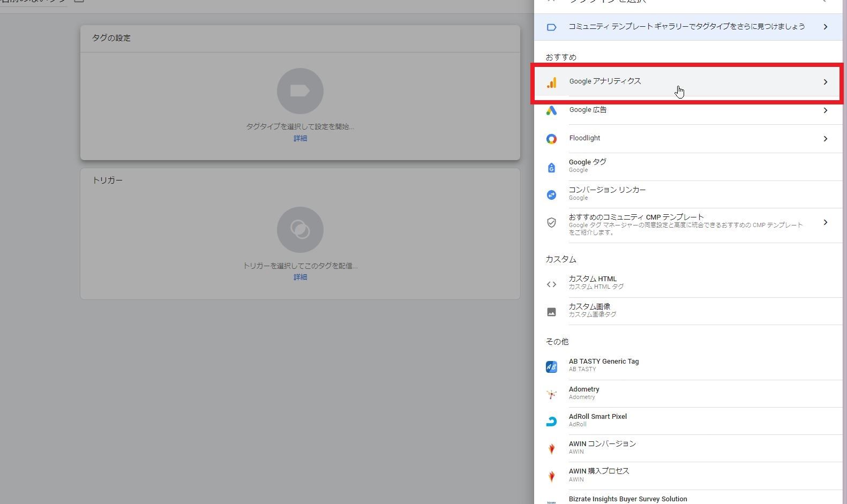The height and width of the screenshot is (504, 847).
Task: Expand Floodlight options via chevron arrow
Action: [825, 139]
